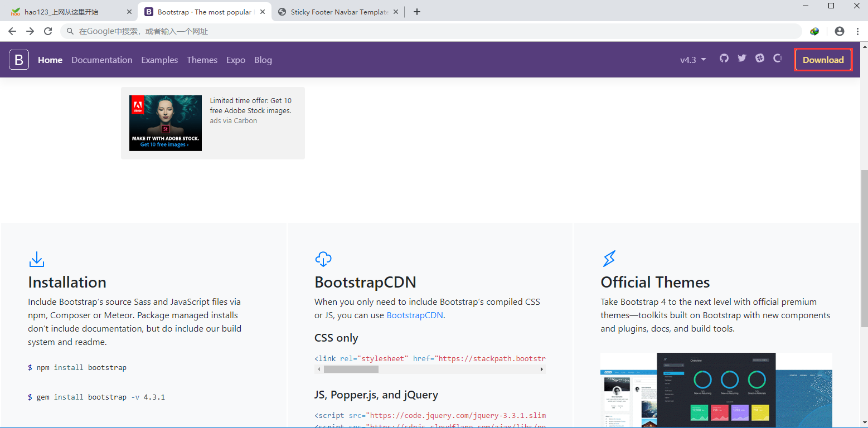The width and height of the screenshot is (868, 428).
Task: Close the Sticky Footer Navbar tab
Action: (x=396, y=12)
